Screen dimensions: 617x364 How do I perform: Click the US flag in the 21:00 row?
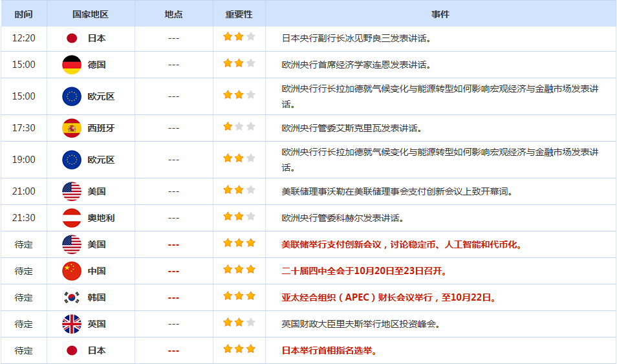tap(72, 191)
